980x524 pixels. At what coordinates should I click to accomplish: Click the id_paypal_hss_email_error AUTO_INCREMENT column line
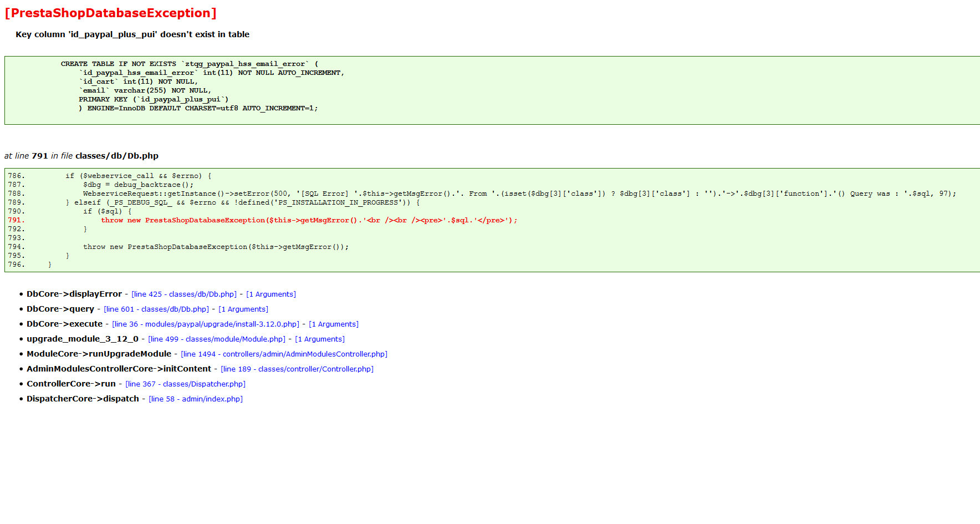pyautogui.click(x=212, y=73)
